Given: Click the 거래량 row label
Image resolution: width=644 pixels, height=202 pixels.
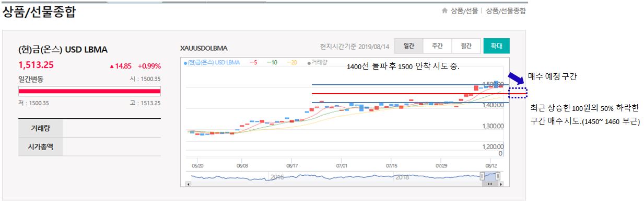Looking at the screenshot, I should (x=40, y=128).
